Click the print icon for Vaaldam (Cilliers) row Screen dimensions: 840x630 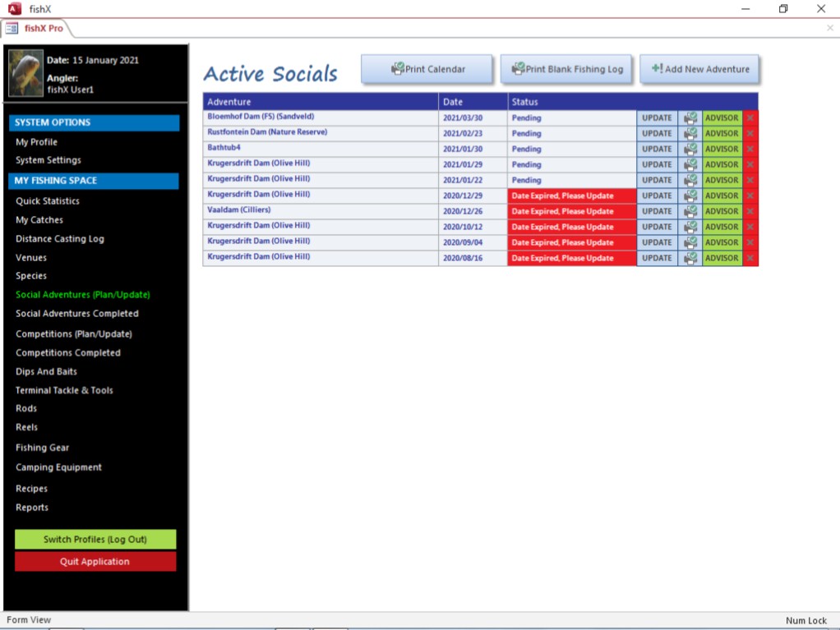(690, 211)
